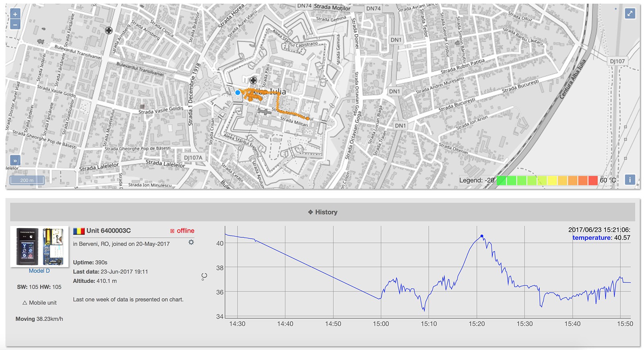The width and height of the screenshot is (644, 350).
Task: Open the Model D link
Action: (x=39, y=271)
